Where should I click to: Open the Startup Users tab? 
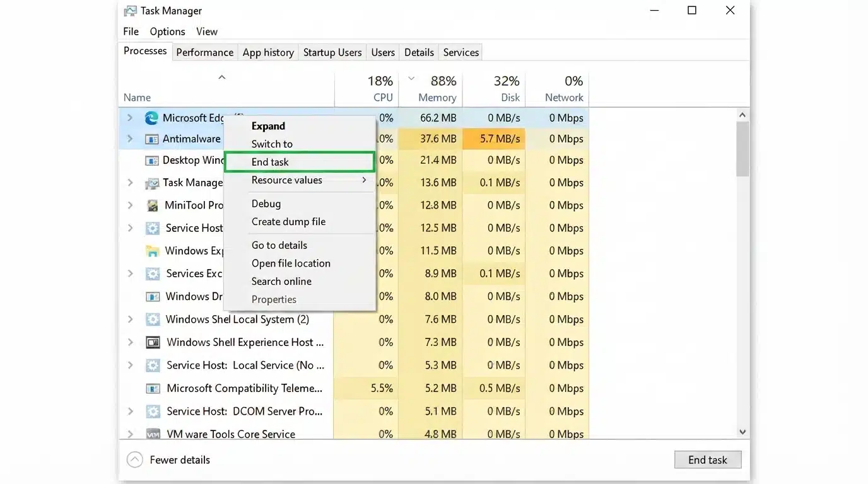(x=332, y=52)
